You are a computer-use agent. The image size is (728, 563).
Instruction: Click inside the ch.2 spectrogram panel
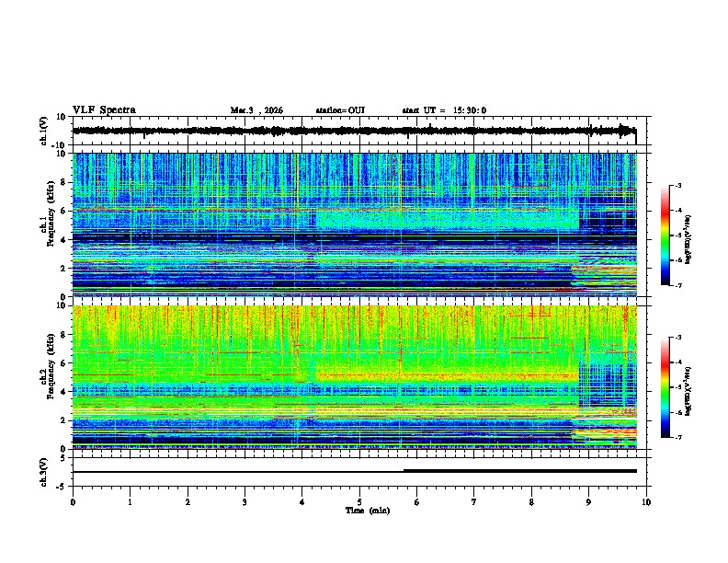pos(355,377)
